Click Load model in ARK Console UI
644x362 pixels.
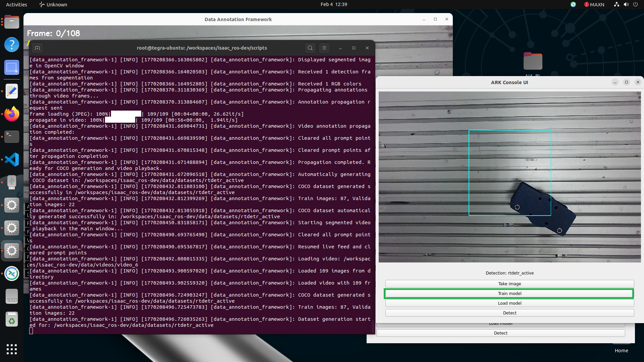[x=509, y=303]
